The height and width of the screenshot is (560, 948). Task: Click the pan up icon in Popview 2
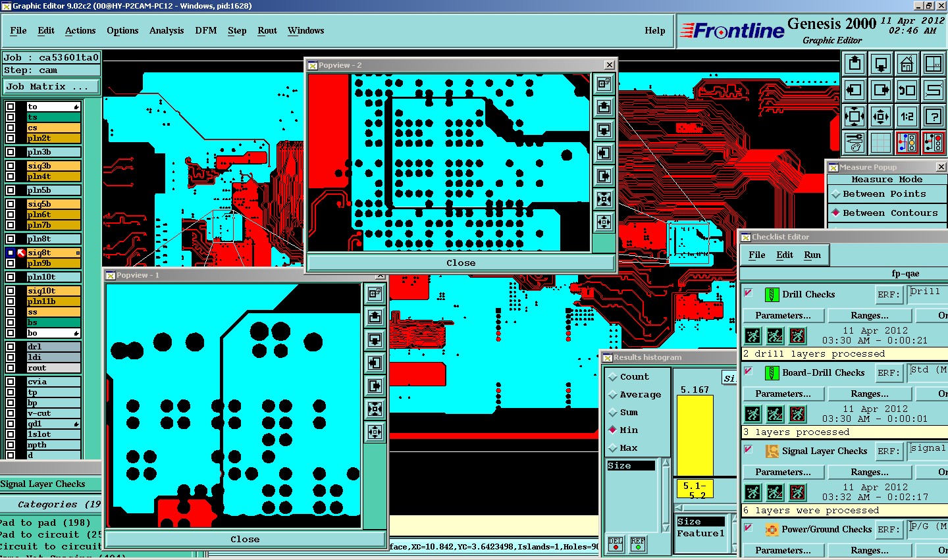point(604,107)
